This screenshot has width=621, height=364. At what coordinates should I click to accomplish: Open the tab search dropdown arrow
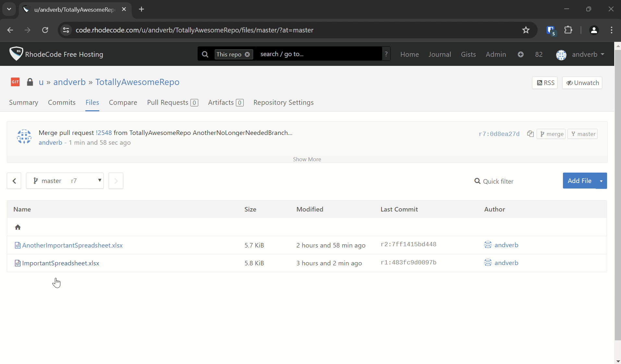9,9
